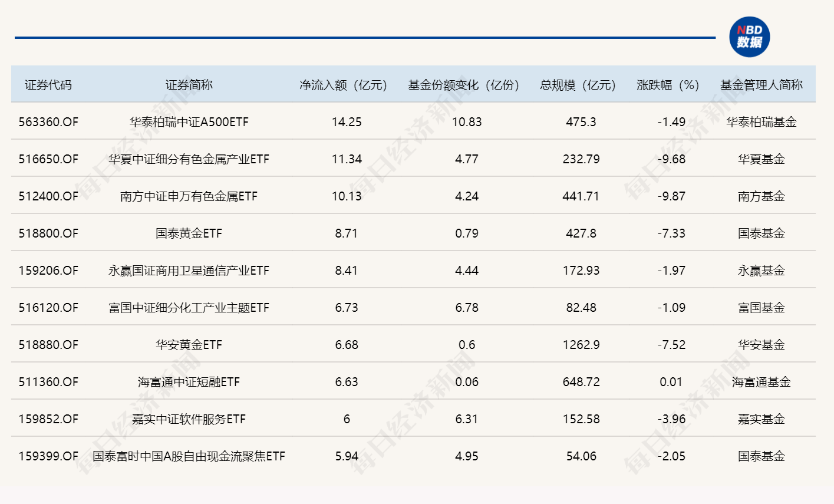Click security code 159399.OF
Screen dimensions: 834x504
pyautogui.click(x=48, y=456)
